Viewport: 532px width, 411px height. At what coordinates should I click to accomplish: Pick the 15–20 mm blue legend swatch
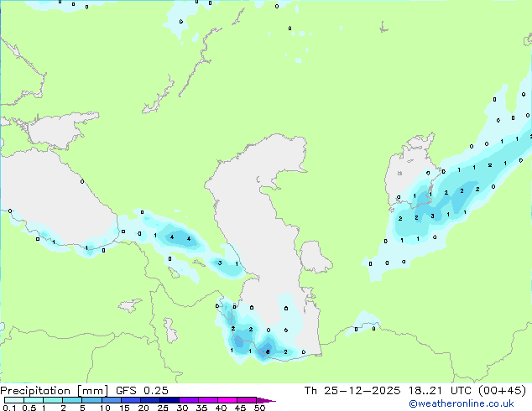pyautogui.click(x=130, y=400)
